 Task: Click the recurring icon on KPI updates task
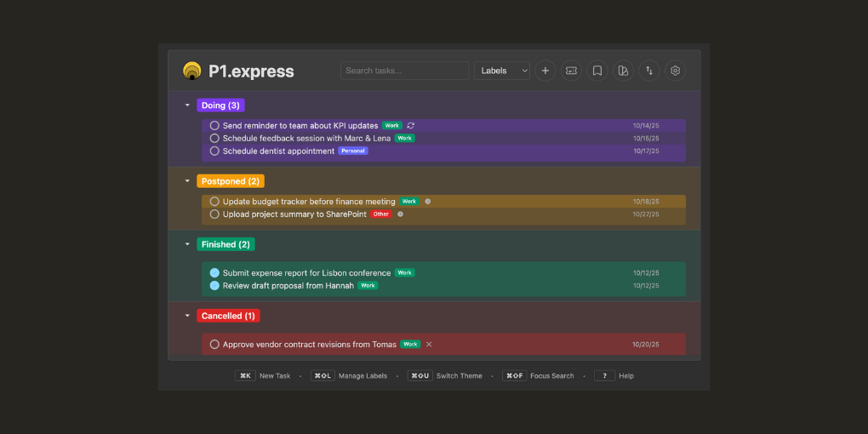click(411, 126)
